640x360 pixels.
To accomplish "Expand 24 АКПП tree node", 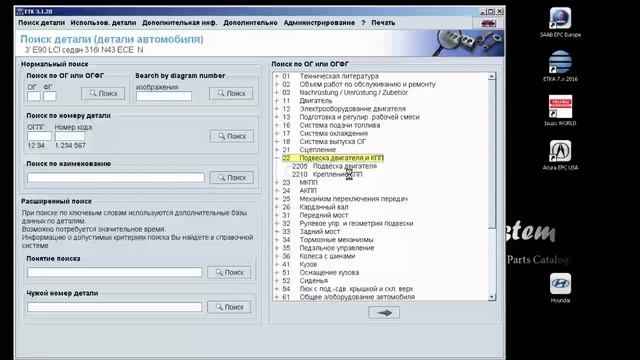I will (277, 191).
